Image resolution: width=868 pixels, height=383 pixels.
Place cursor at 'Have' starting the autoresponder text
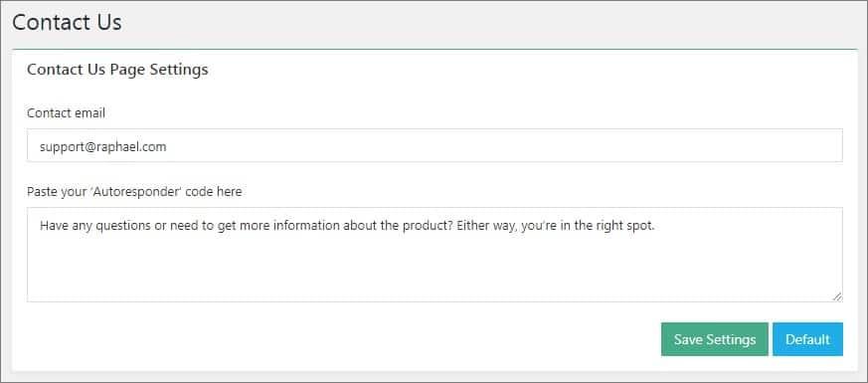click(x=53, y=226)
